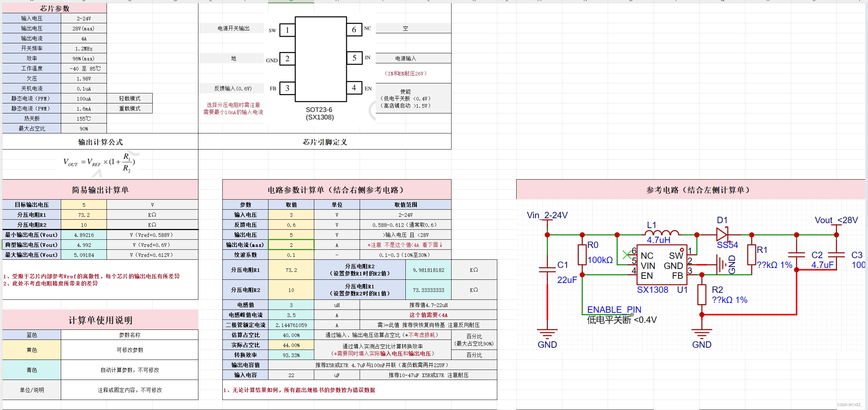
Task: Click the 电感值 cell showing 3
Action: (x=291, y=305)
